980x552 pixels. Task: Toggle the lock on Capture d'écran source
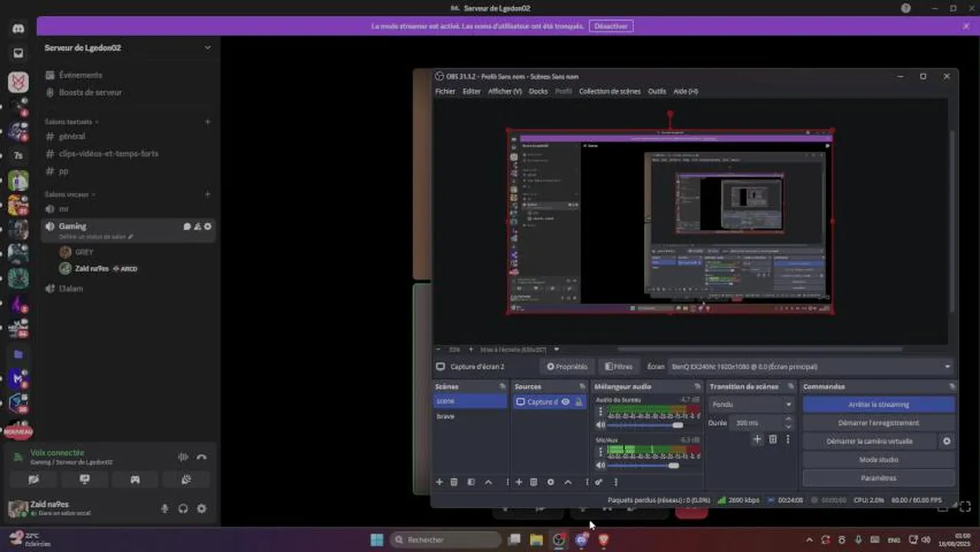point(578,402)
